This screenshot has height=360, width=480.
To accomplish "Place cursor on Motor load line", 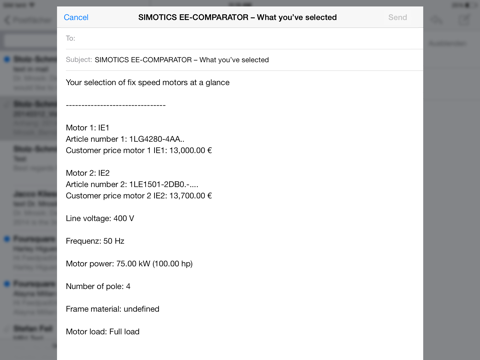I will click(102, 332).
